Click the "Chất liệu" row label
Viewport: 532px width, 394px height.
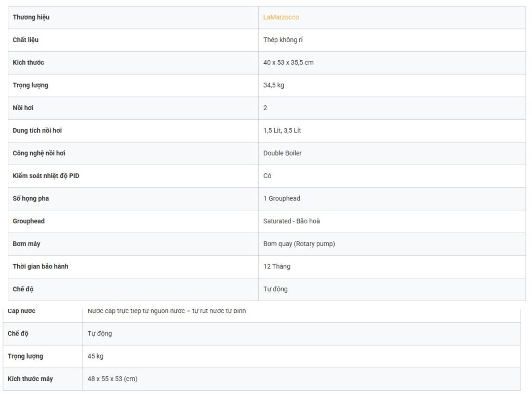click(x=26, y=40)
